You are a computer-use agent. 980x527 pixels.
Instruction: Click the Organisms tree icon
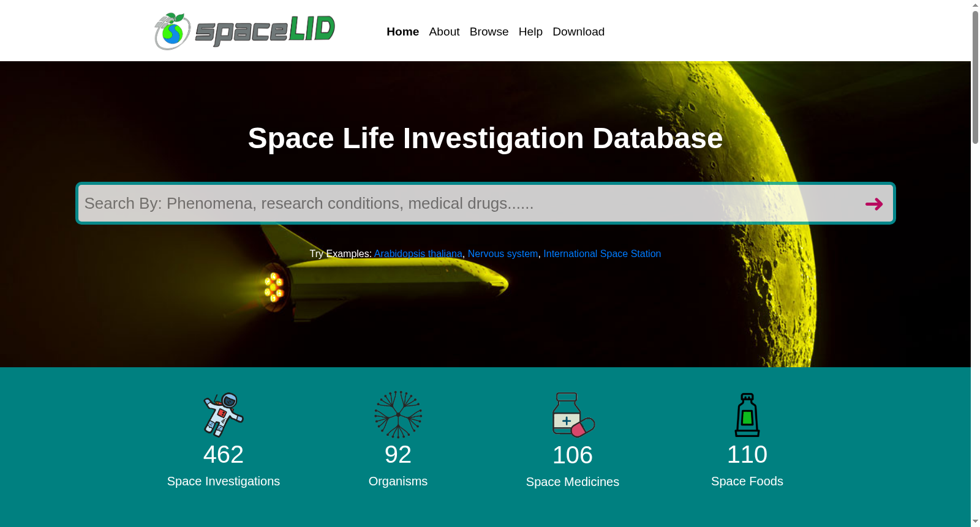[398, 415]
